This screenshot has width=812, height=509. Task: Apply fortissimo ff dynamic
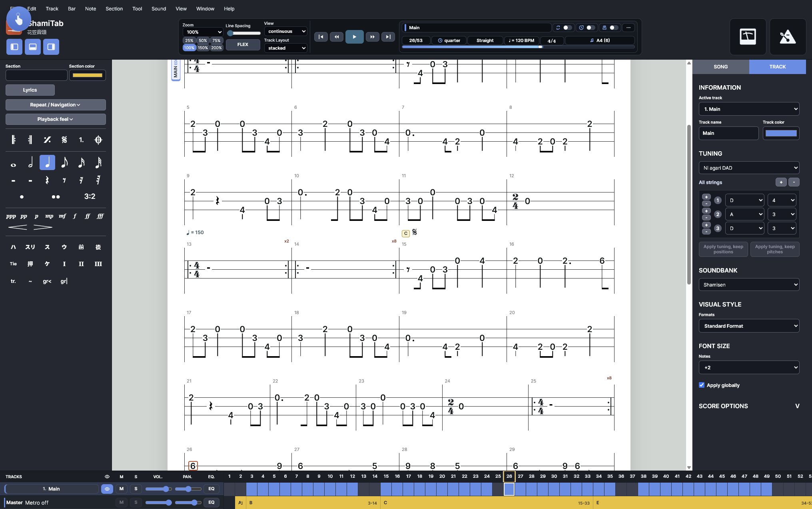[88, 216]
